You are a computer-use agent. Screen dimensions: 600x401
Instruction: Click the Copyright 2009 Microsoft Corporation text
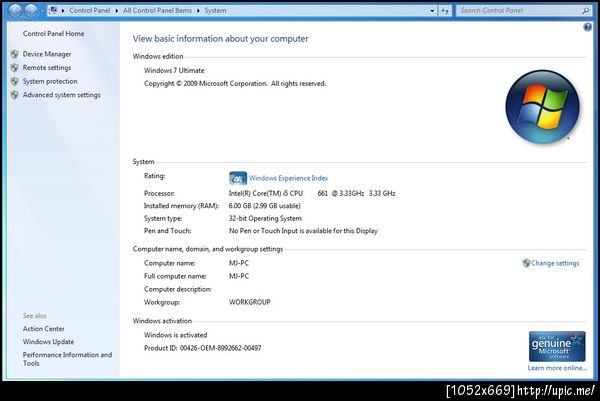(235, 84)
